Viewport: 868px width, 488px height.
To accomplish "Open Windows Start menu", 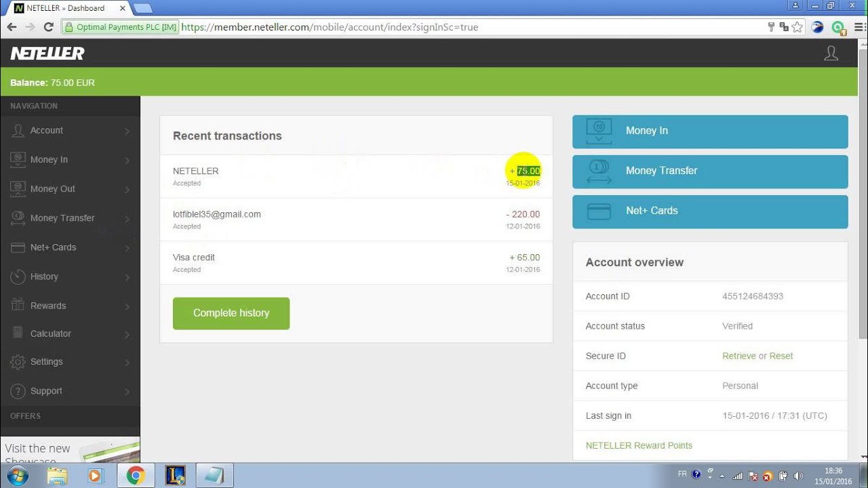I will (x=18, y=476).
